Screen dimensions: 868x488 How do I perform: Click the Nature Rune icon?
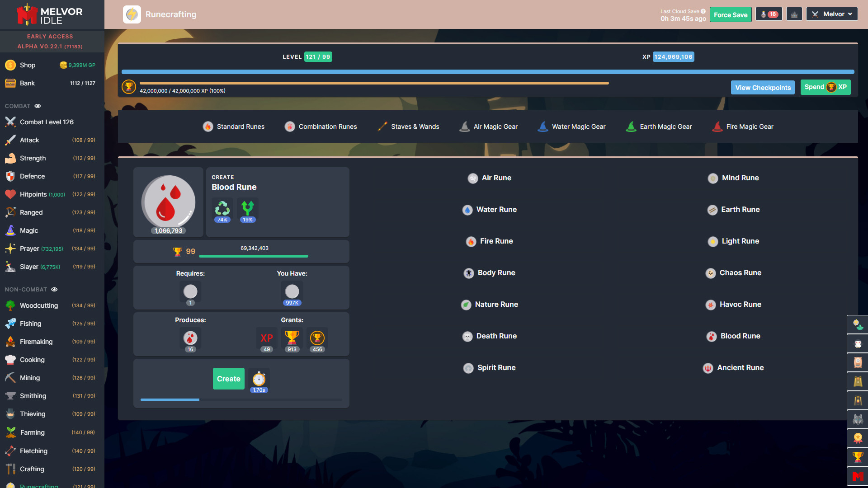click(467, 304)
